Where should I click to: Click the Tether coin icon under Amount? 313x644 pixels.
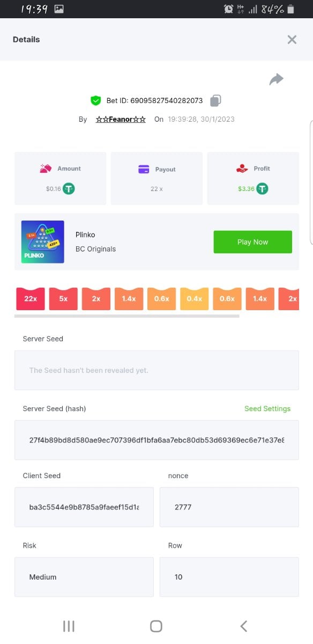[69, 188]
